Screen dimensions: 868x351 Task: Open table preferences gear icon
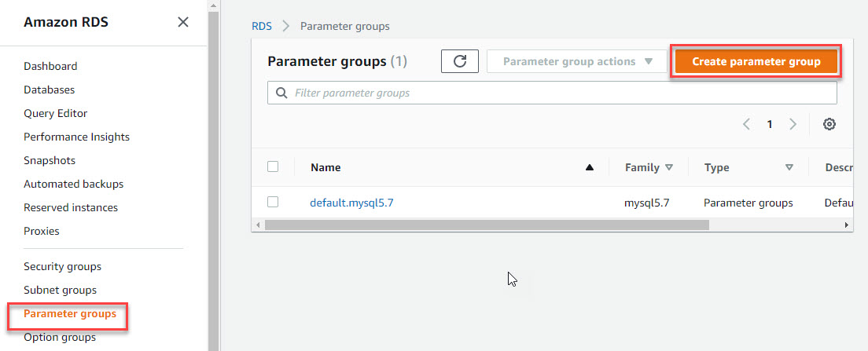pos(829,124)
